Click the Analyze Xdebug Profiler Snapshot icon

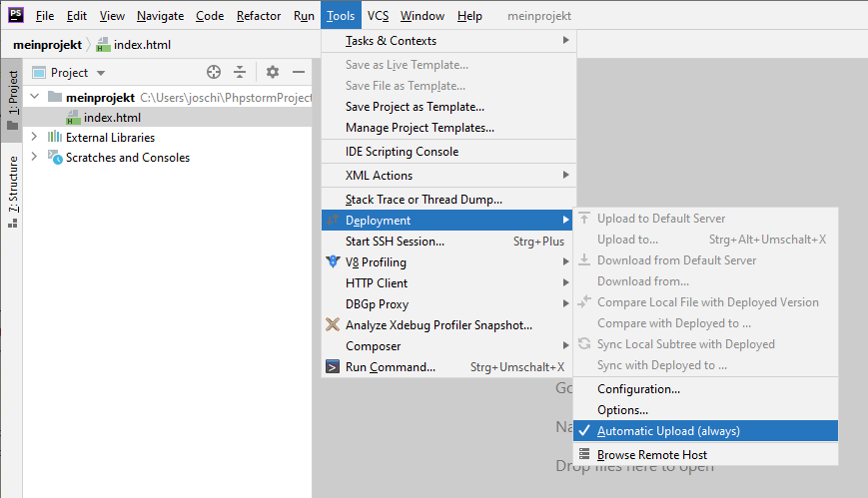coord(334,325)
